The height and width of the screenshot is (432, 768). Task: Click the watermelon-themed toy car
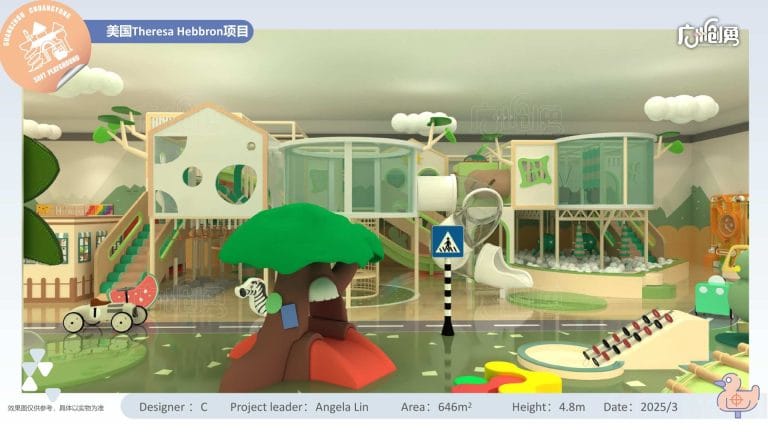pyautogui.click(x=110, y=305)
